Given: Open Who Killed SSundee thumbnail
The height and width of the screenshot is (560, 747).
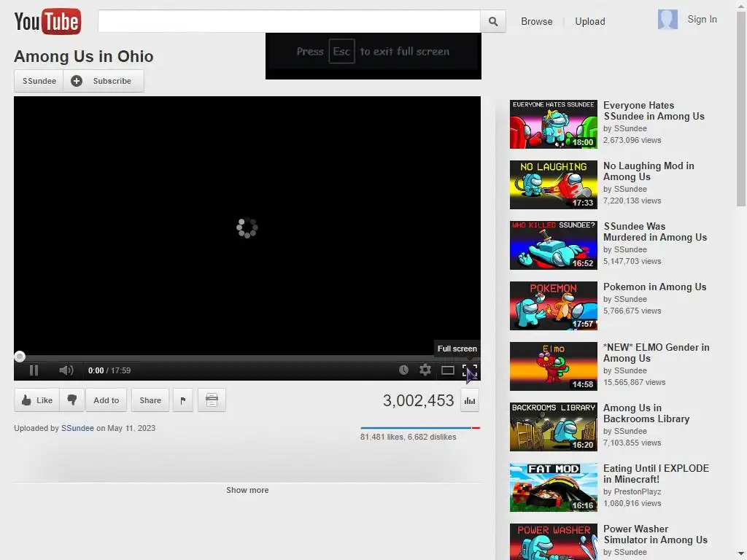Looking at the screenshot, I should click(553, 245).
